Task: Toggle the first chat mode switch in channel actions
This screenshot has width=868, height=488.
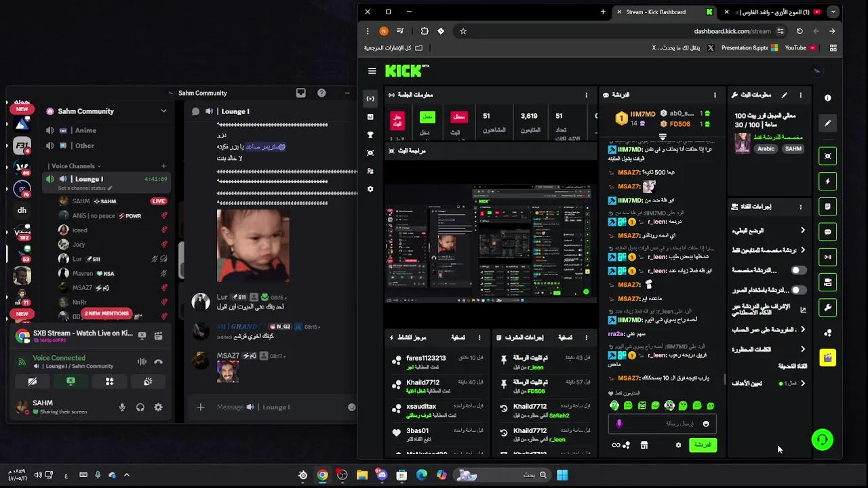Action: coord(798,270)
